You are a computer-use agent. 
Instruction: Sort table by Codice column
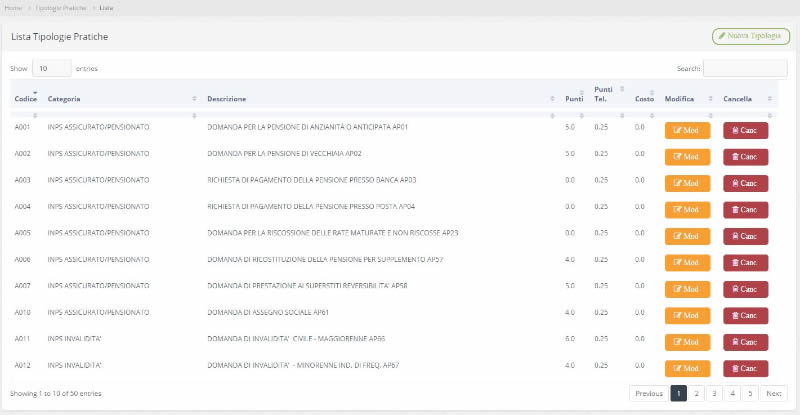[x=26, y=99]
